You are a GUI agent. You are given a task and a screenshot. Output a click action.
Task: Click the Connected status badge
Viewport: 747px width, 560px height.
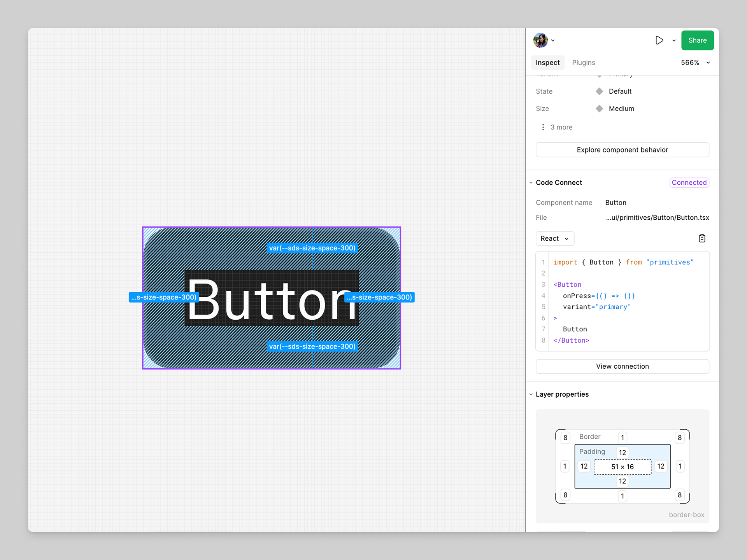689,182
